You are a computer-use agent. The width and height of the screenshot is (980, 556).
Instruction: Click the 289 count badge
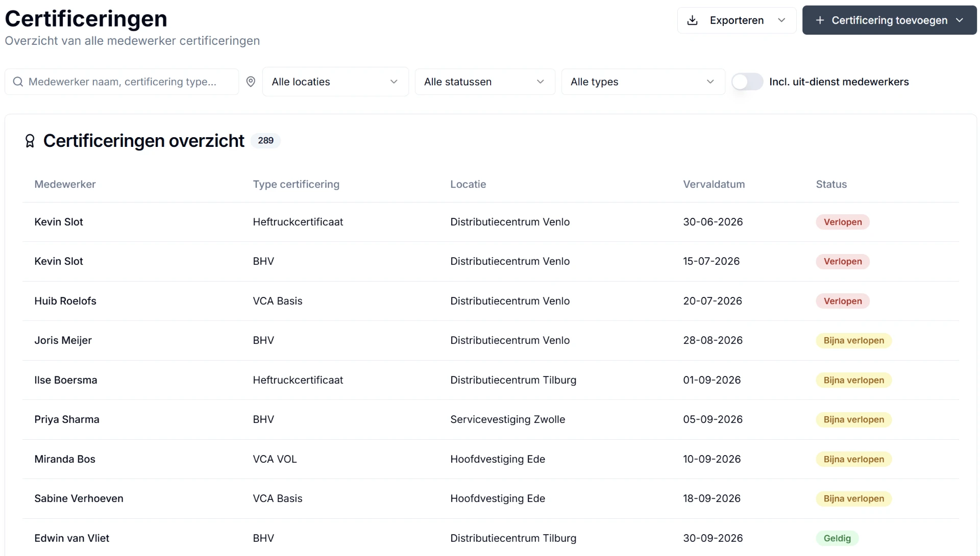[x=265, y=141]
